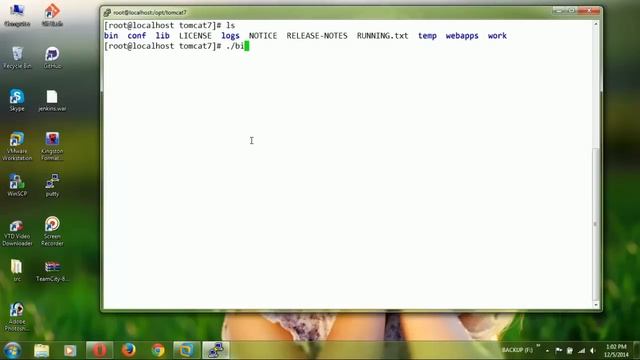
Task: Select the VMware Workstation desktop icon
Action: pyautogui.click(x=17, y=146)
